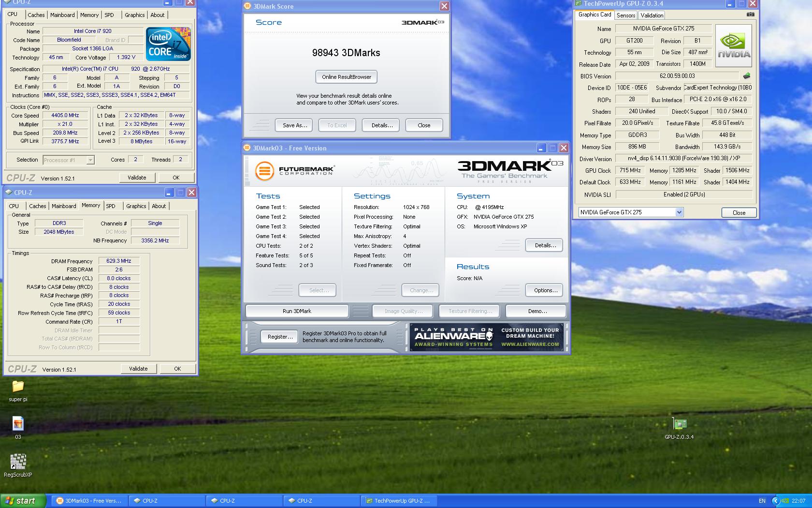812x508 pixels.
Task: Click the Resolution 1024 x 768 setting text
Action: [x=416, y=207]
